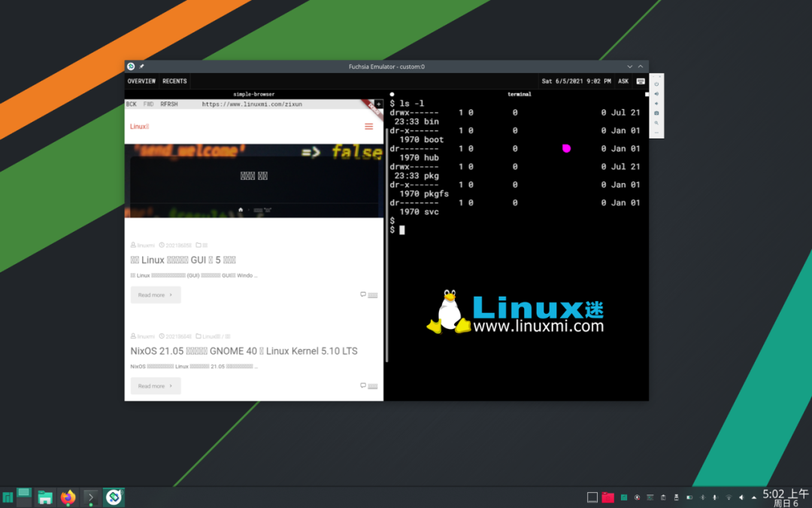This screenshot has height=508, width=812.
Task: Click the emulator zoom magnifier icon
Action: [656, 123]
